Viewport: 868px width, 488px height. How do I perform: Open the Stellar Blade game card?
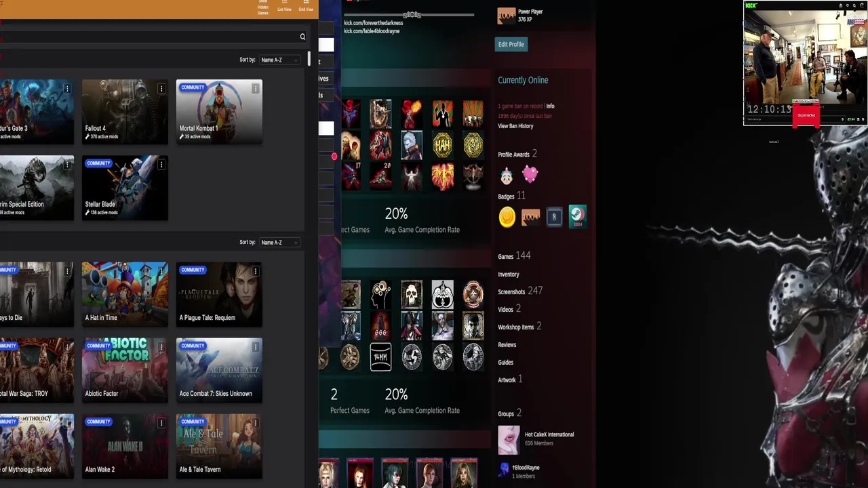(125, 188)
